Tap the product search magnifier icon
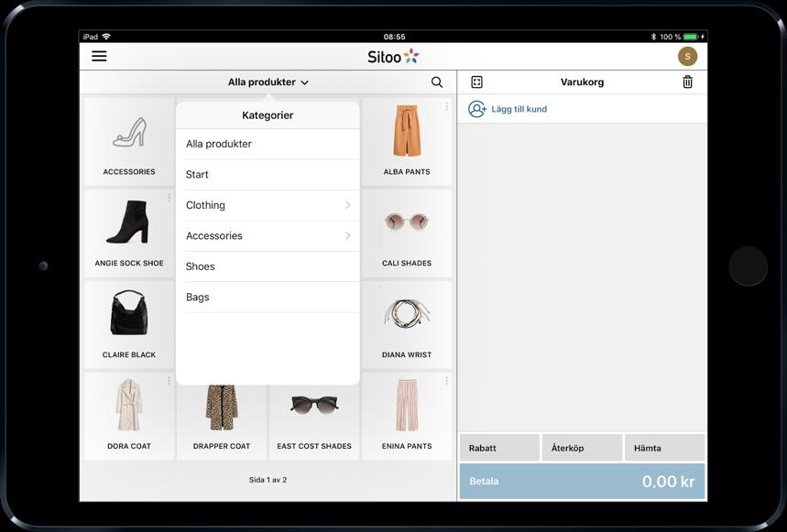Screen dimensions: 787x532 437,82
